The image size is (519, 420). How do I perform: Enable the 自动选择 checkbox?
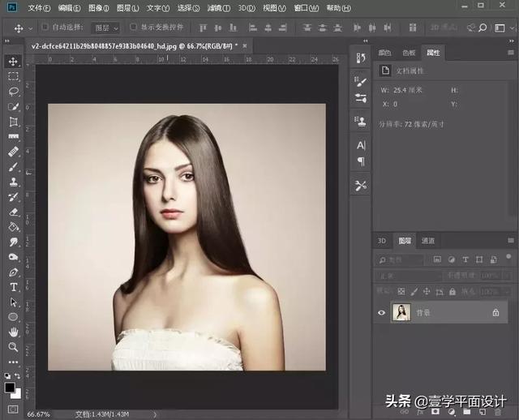pos(45,27)
